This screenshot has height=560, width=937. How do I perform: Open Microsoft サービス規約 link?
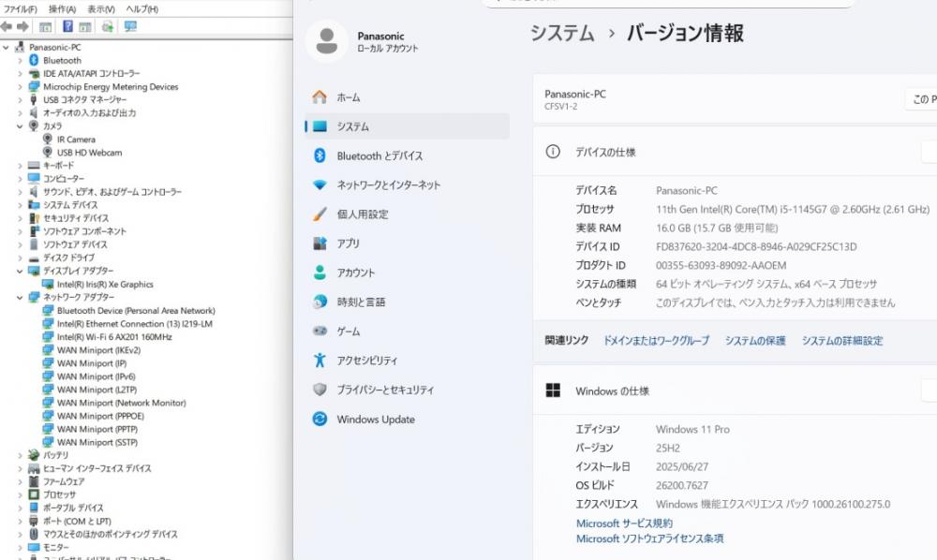[x=624, y=523]
